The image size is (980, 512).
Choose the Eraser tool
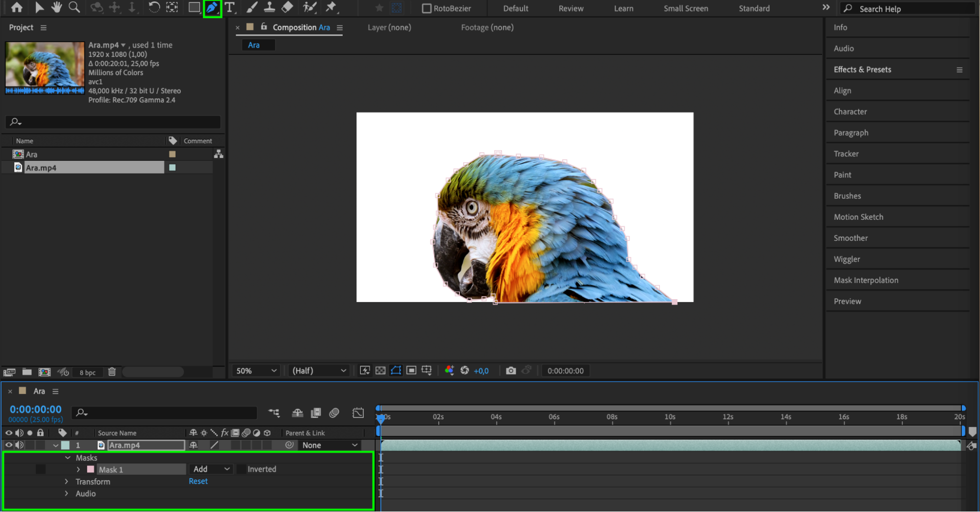click(x=287, y=8)
